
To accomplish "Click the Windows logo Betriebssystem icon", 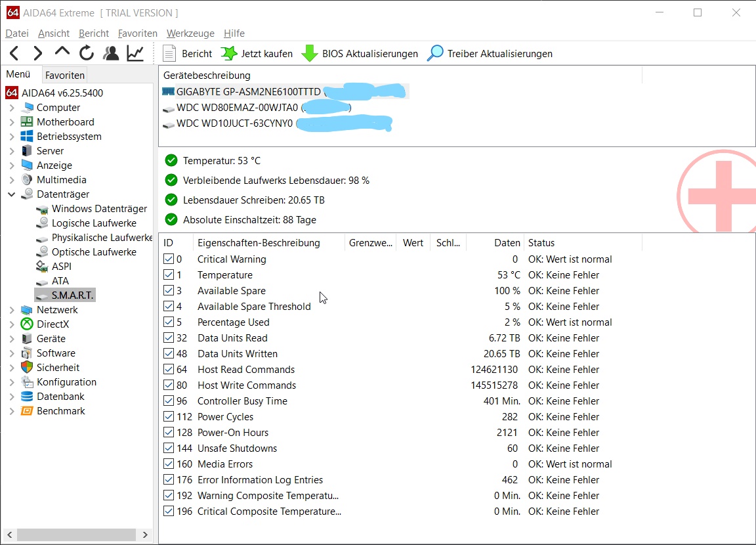I will 27,136.
